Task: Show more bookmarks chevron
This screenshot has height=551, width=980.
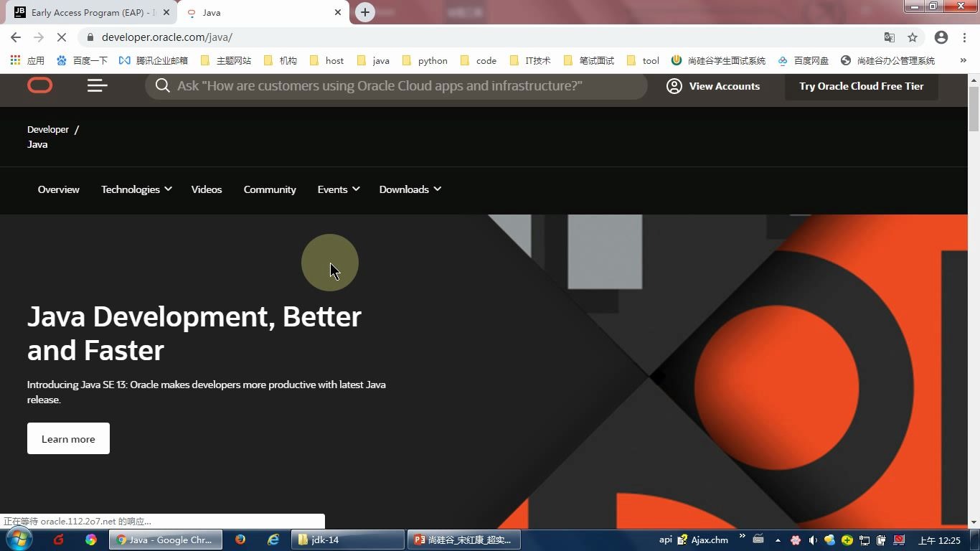Action: coord(963,60)
